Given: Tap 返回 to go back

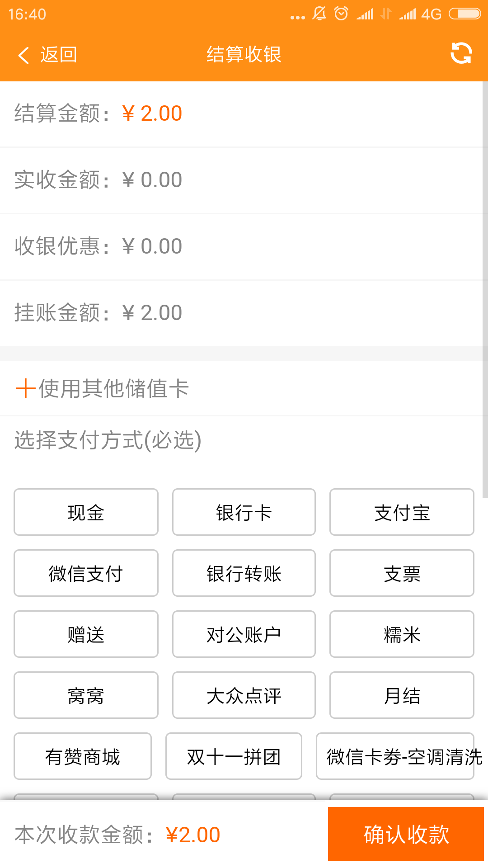Looking at the screenshot, I should [59, 55].
